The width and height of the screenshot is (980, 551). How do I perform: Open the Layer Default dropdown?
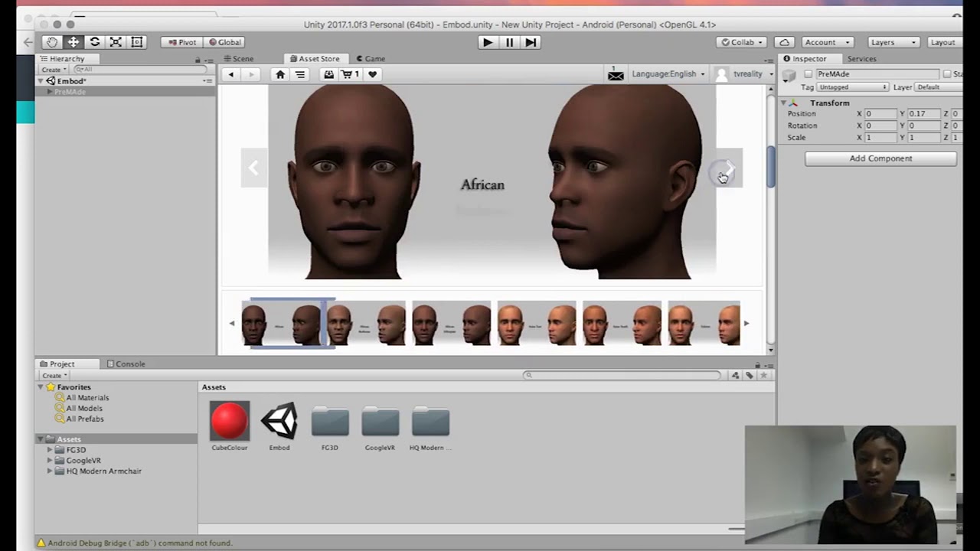tap(938, 87)
